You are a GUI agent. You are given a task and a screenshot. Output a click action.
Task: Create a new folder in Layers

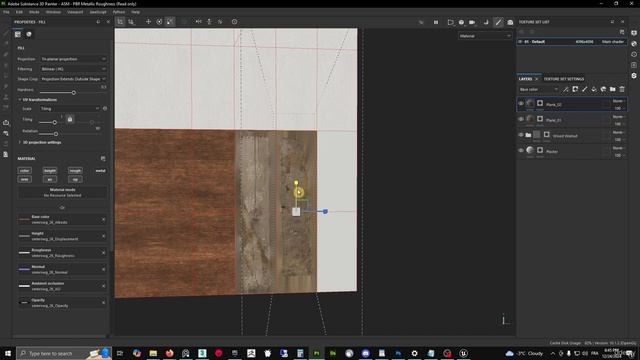point(613,89)
